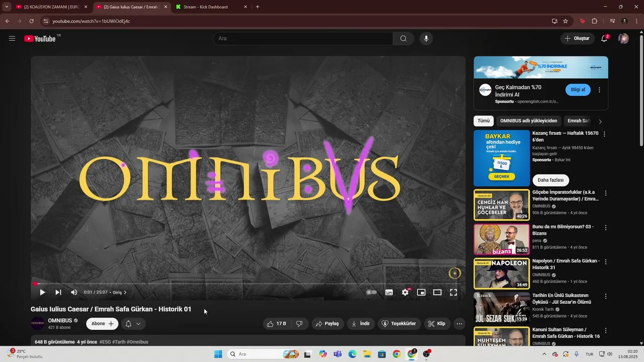
Task: Open File Explorer from taskbar
Action: pos(367,354)
